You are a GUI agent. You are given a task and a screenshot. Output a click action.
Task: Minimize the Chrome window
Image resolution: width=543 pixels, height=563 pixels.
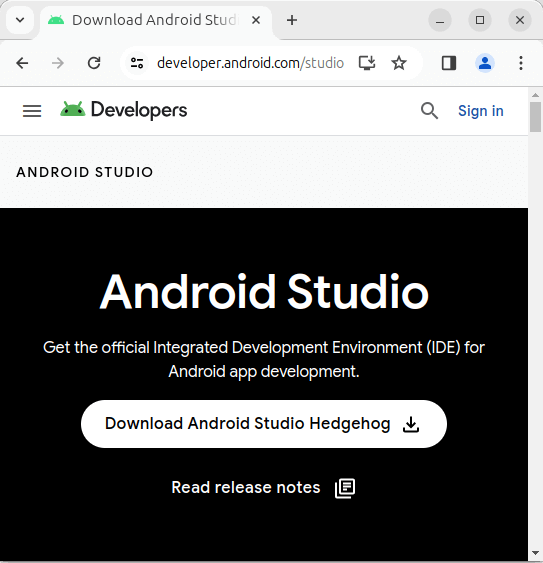tap(440, 20)
